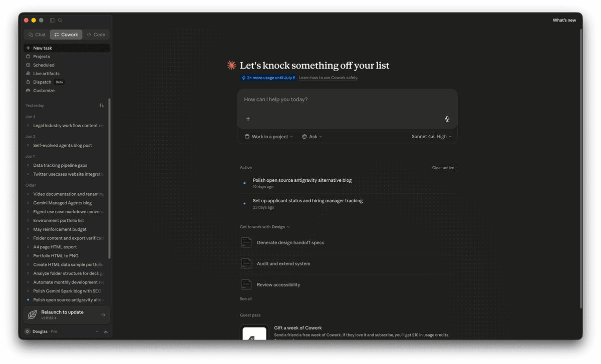Open Gemini Managed Agents blog task
The image size is (601, 364).
click(66, 203)
